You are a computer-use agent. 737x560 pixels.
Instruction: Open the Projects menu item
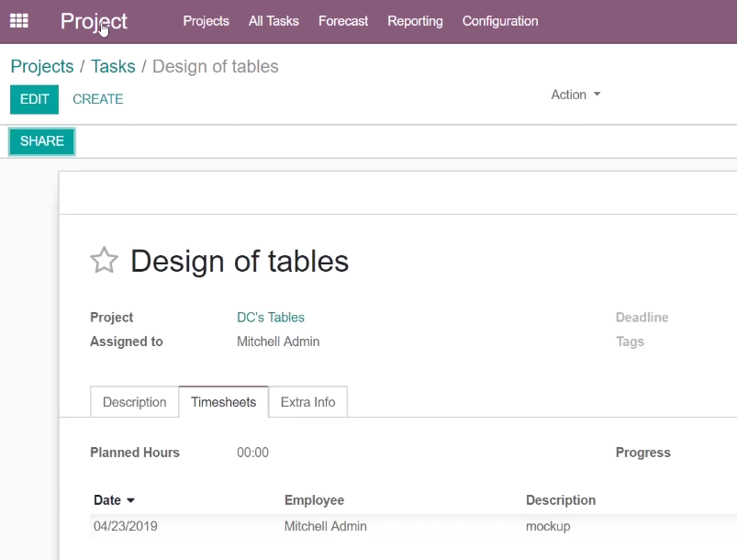(x=206, y=21)
